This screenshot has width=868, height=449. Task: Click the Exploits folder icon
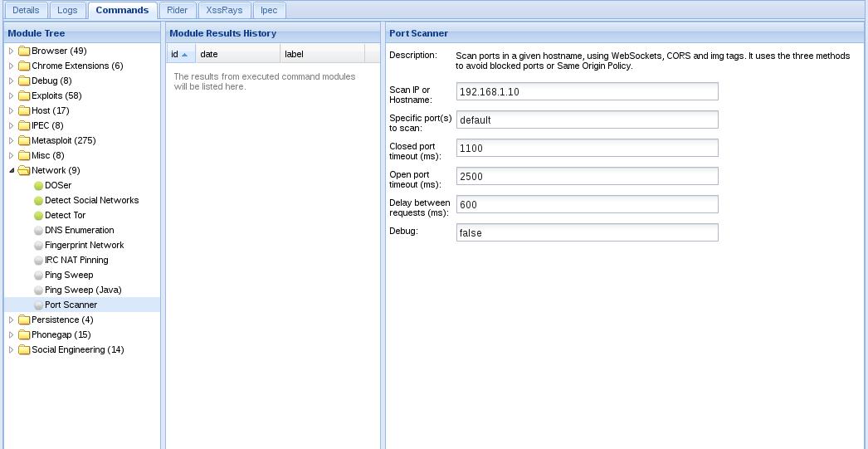tap(24, 95)
